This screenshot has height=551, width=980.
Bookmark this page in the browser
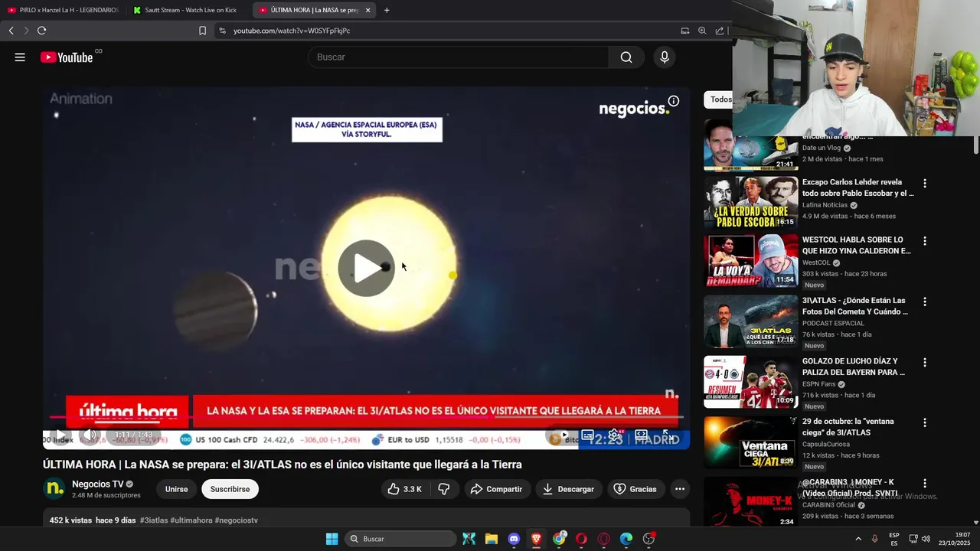(x=202, y=31)
